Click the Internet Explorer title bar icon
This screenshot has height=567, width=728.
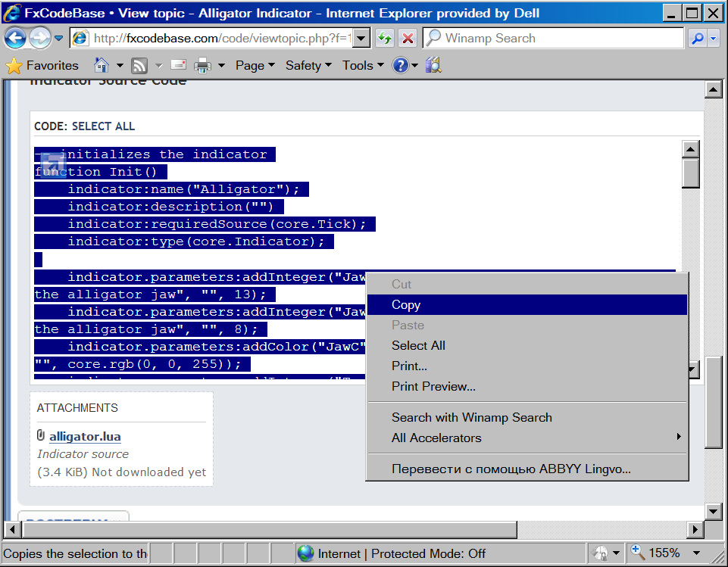[x=12, y=13]
